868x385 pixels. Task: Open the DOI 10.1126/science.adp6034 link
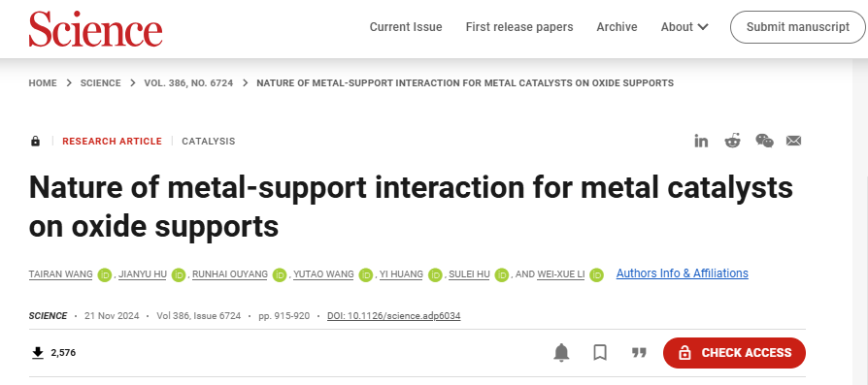(x=393, y=316)
